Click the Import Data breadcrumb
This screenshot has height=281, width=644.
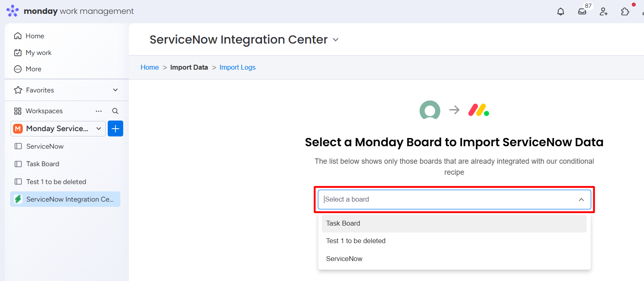pyautogui.click(x=189, y=68)
